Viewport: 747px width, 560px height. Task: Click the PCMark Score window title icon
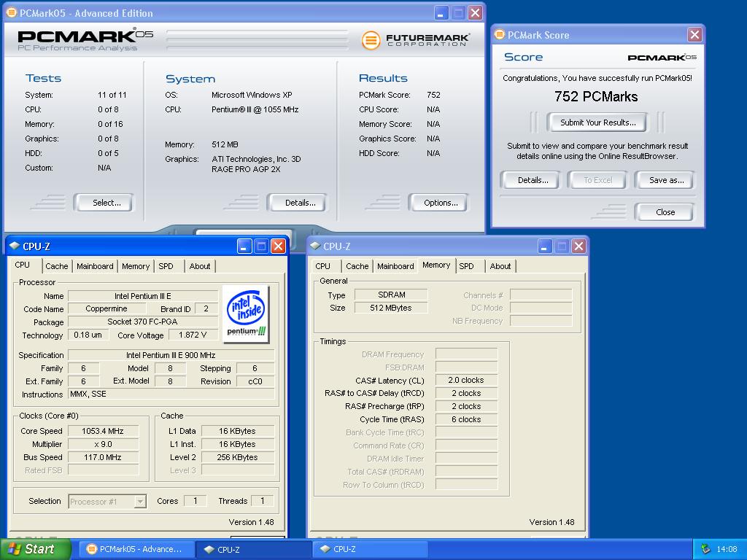point(499,34)
